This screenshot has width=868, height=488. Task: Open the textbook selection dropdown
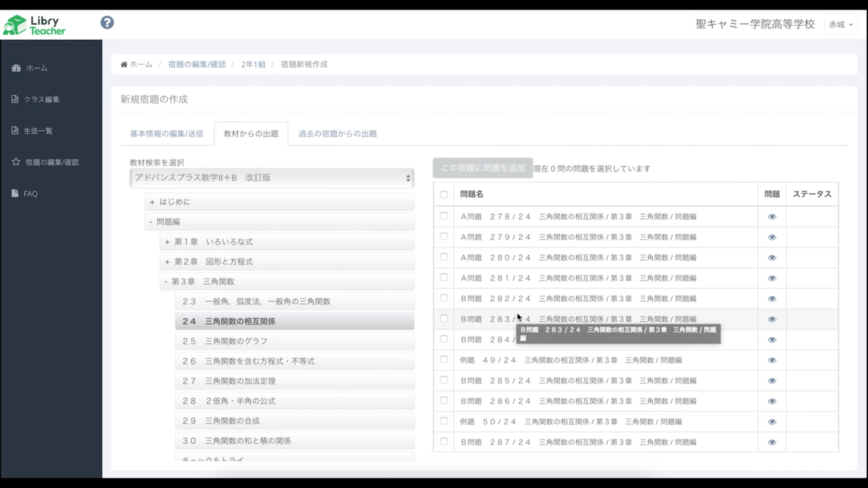point(272,178)
